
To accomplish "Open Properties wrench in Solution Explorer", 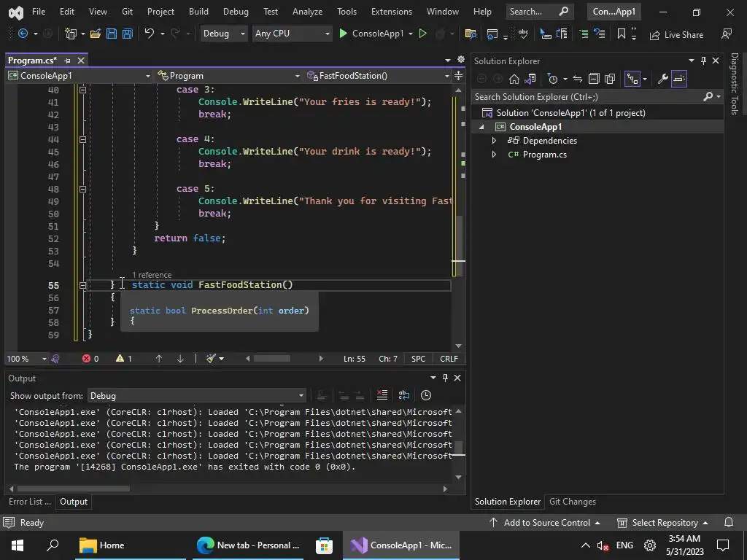I will tap(662, 79).
